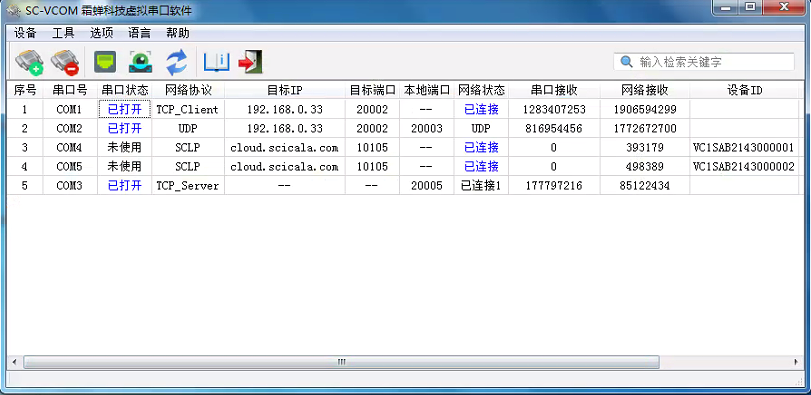This screenshot has height=395, width=811.
Task: Open the 选项 menu
Action: (101, 34)
